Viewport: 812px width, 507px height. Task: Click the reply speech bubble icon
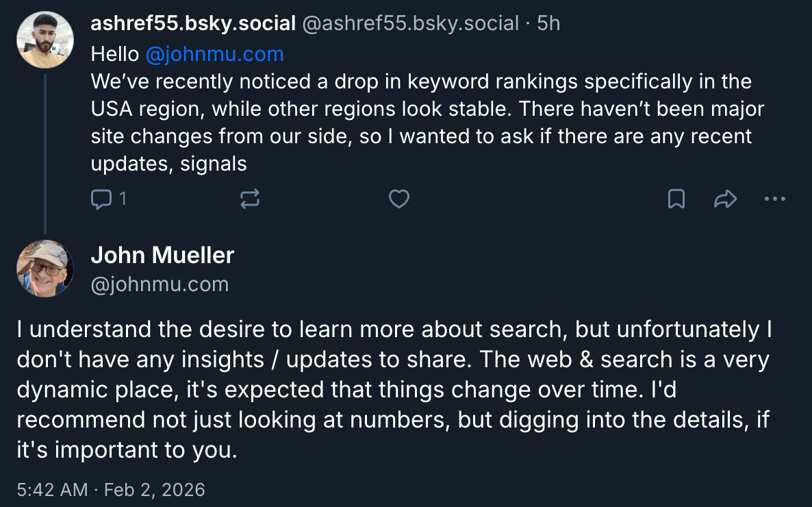tap(101, 199)
